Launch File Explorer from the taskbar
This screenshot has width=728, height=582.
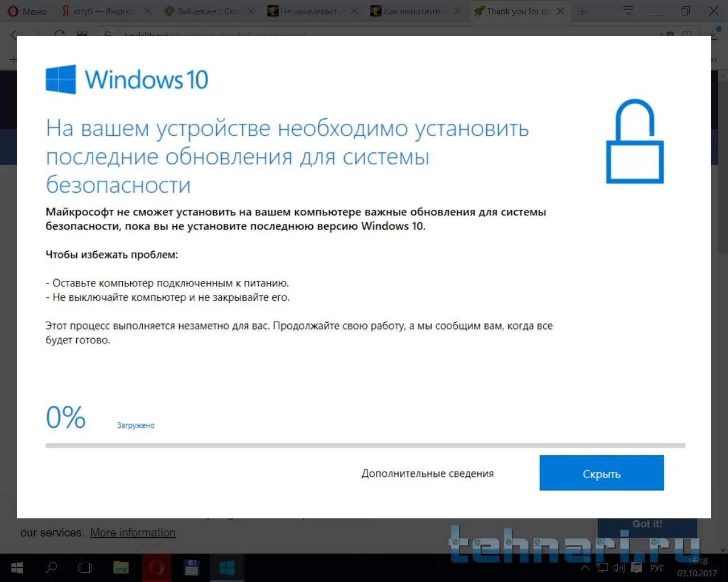tap(121, 568)
